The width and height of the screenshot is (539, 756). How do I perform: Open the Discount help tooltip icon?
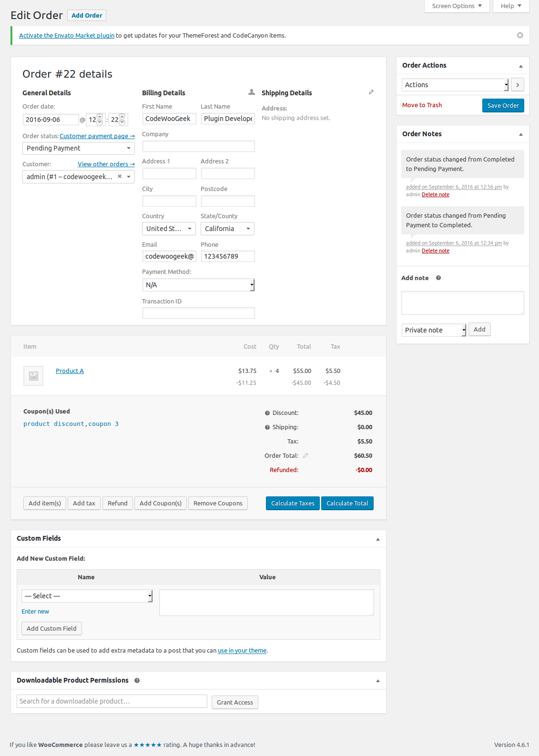pyautogui.click(x=267, y=413)
